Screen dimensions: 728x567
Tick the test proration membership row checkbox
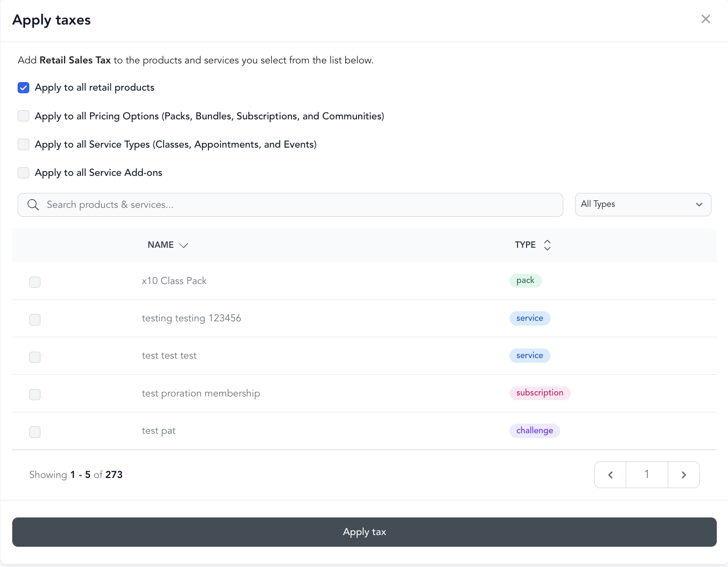click(35, 394)
